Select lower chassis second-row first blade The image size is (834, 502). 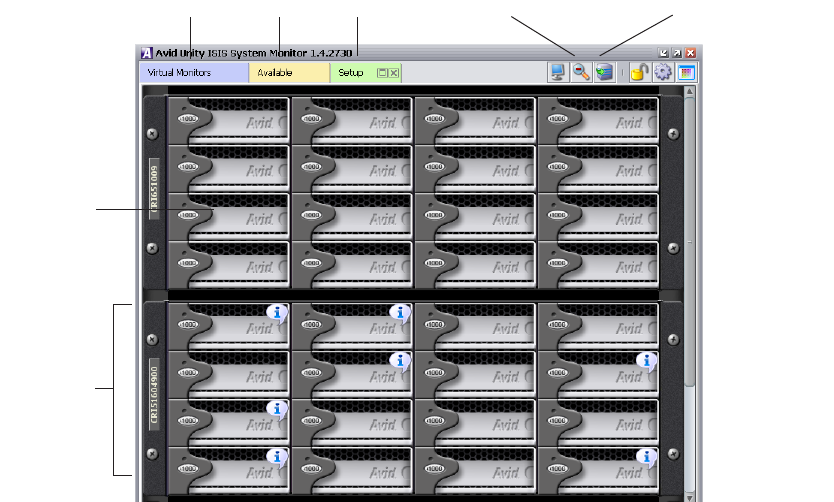[229, 374]
